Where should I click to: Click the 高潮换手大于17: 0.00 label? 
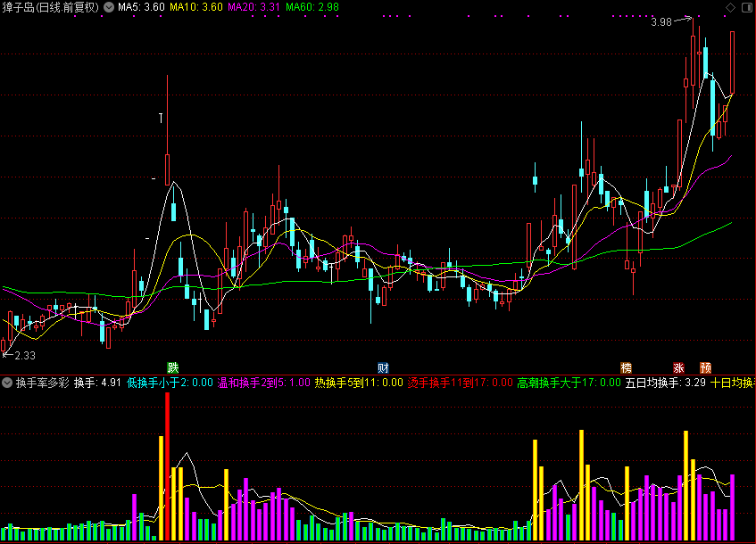569,383
